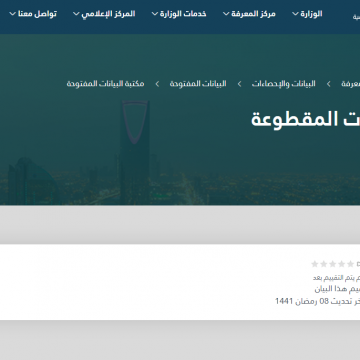Rate with the rightmost star icon

[x=350, y=264]
